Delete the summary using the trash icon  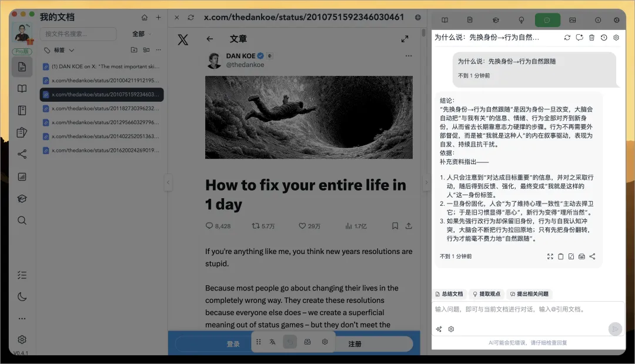tap(592, 37)
